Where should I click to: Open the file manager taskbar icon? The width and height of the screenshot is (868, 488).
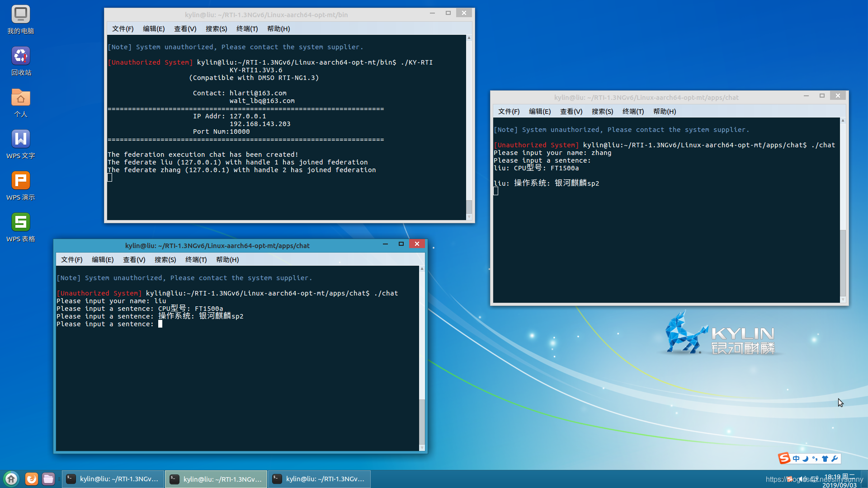click(48, 479)
